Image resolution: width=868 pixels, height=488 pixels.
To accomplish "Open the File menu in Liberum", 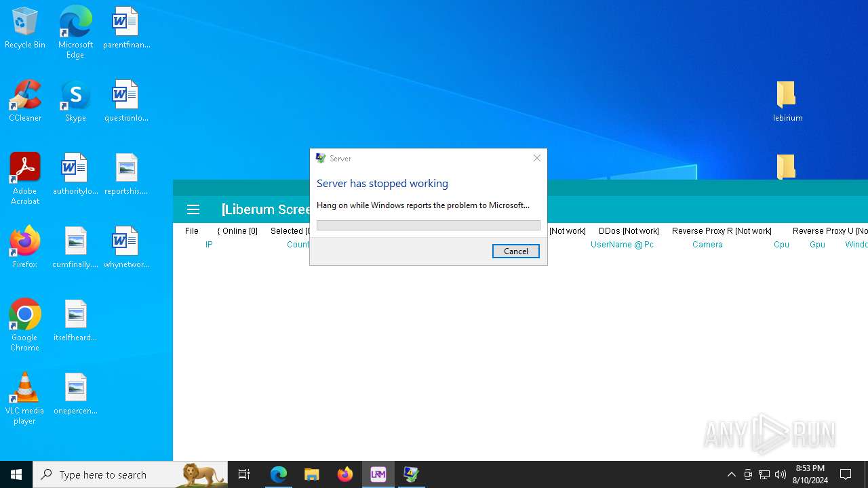I will click(192, 231).
